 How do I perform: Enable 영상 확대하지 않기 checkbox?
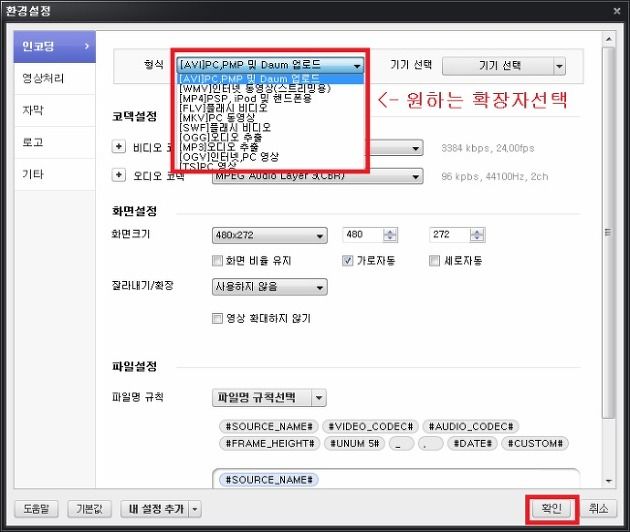217,319
